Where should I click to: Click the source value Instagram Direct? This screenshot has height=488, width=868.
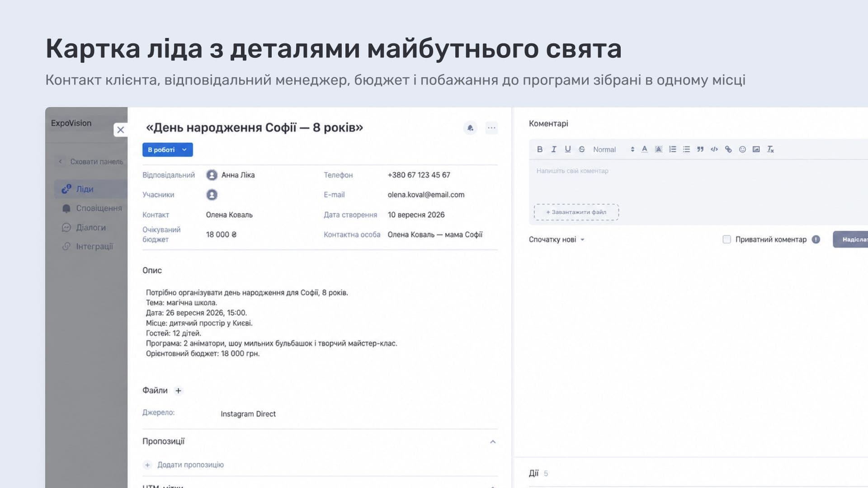(x=248, y=414)
